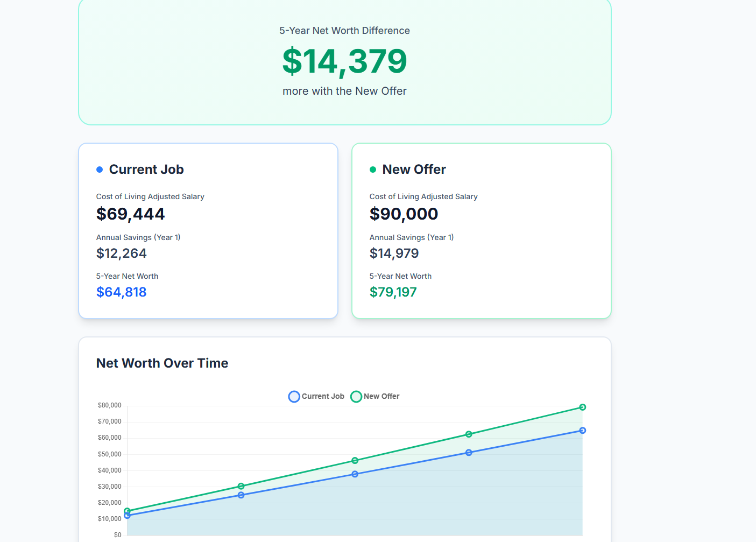This screenshot has height=542, width=756.
Task: Click the blue dot icon beside Current Job heading
Action: pyautogui.click(x=99, y=170)
